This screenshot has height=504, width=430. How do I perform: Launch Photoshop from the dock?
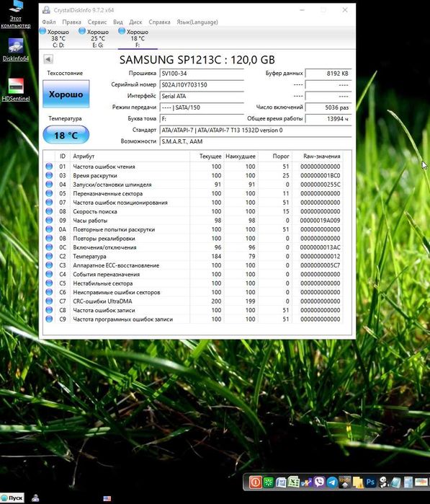coord(370,482)
